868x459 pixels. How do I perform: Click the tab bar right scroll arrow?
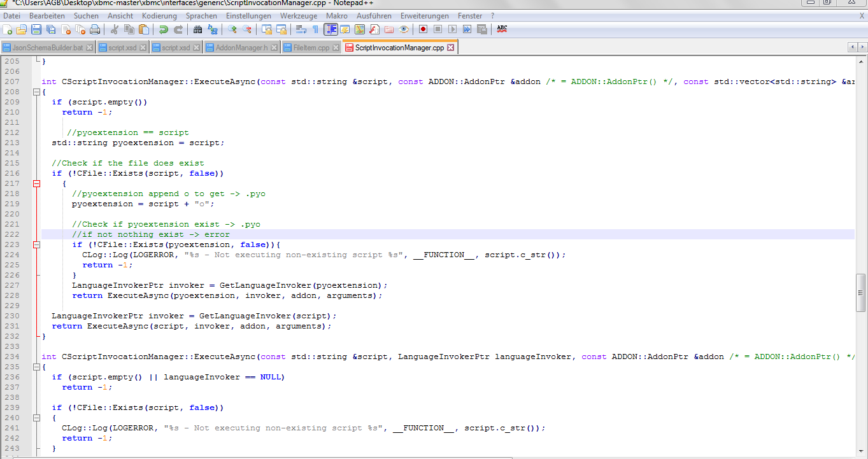tap(862, 48)
